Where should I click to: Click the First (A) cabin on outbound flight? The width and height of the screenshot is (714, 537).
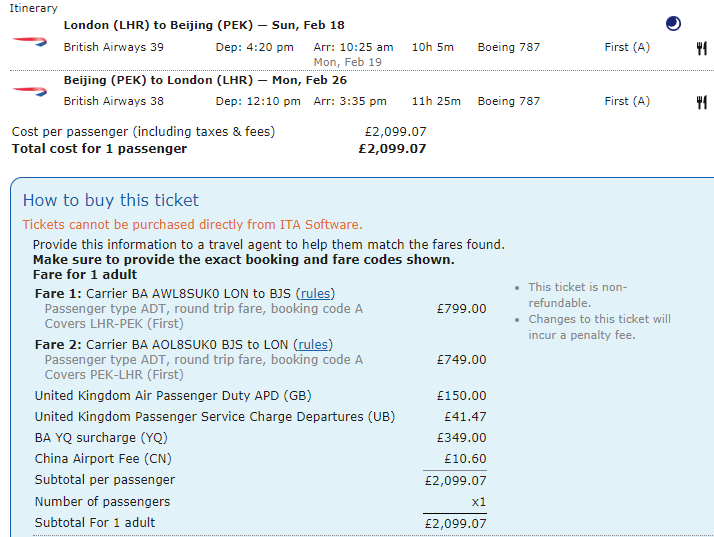pyautogui.click(x=627, y=47)
